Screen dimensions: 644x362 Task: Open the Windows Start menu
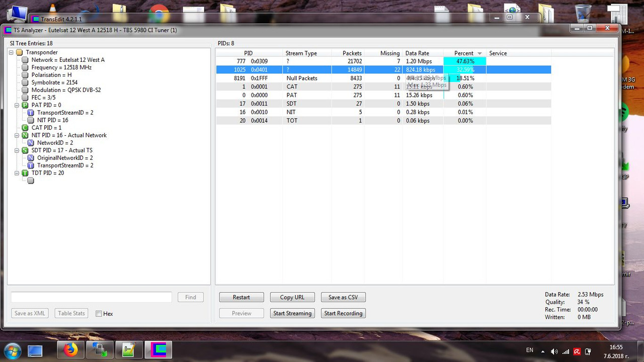pyautogui.click(x=12, y=350)
